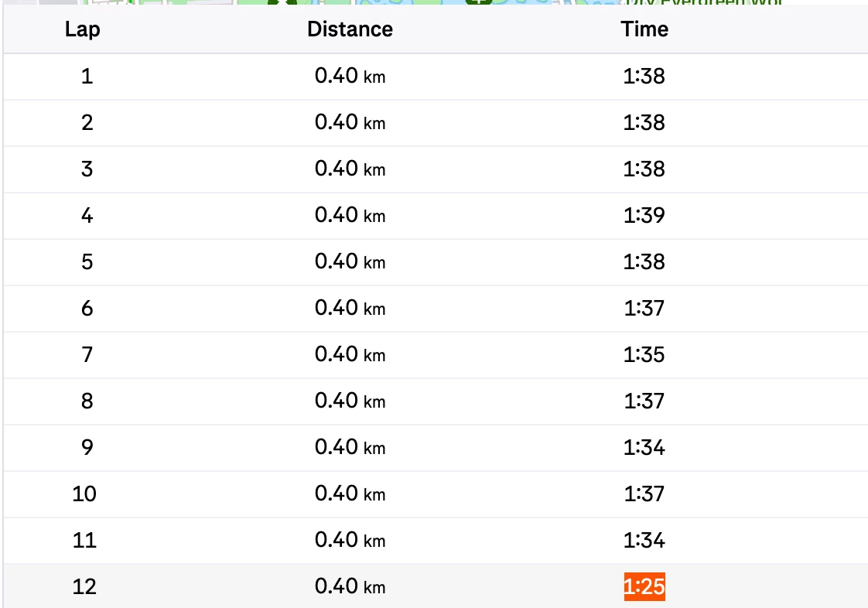Click lap 3 distance value

(350, 169)
